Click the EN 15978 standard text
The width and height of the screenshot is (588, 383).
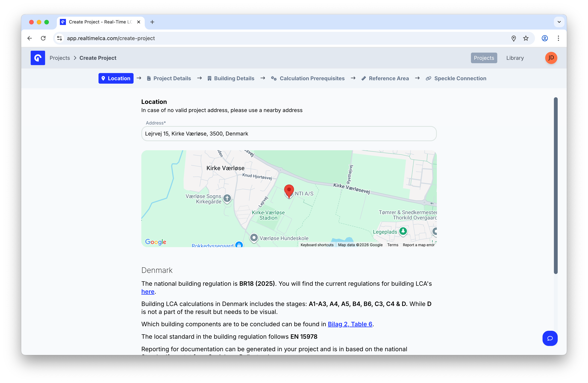[x=304, y=337]
